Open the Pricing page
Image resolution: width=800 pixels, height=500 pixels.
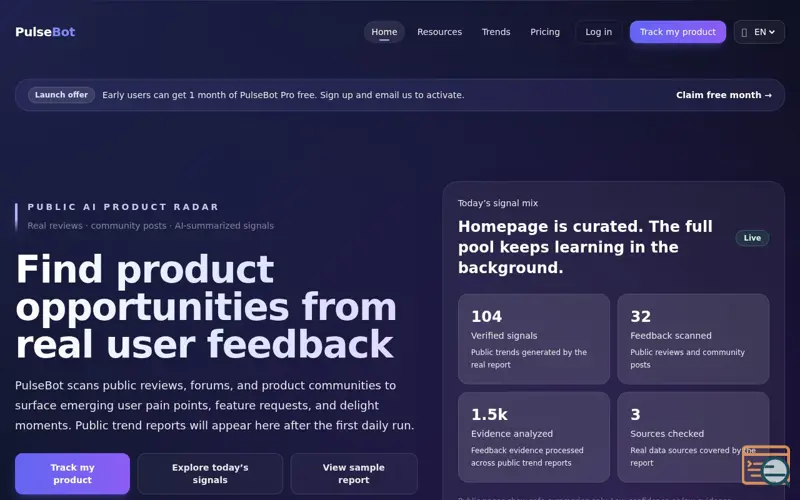click(x=545, y=32)
